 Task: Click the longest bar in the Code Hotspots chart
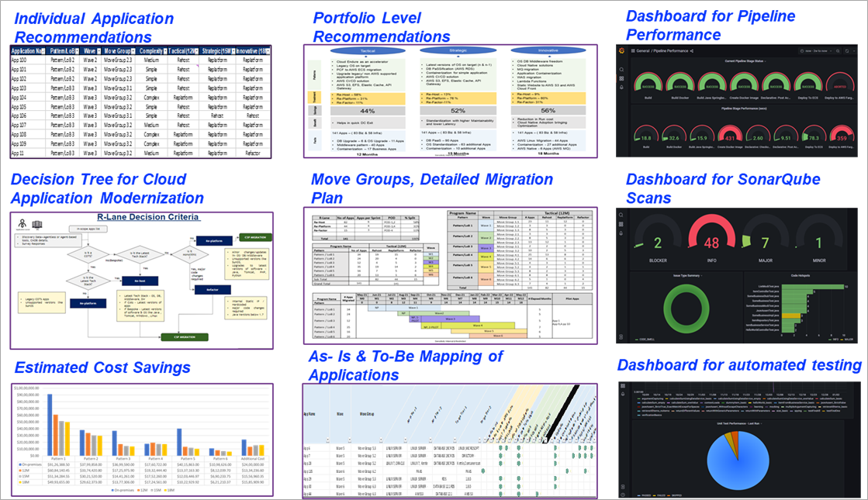click(x=811, y=285)
